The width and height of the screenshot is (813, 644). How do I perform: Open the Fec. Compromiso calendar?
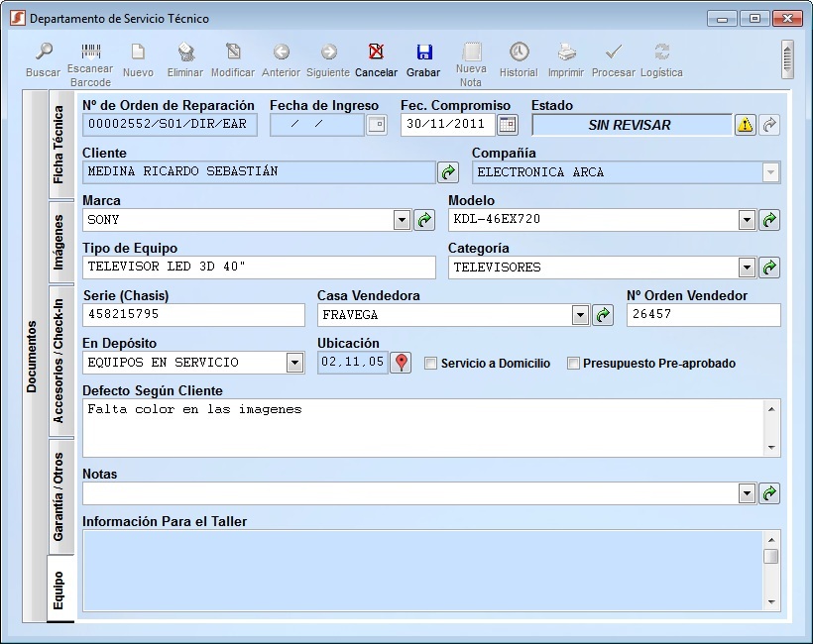(508, 125)
